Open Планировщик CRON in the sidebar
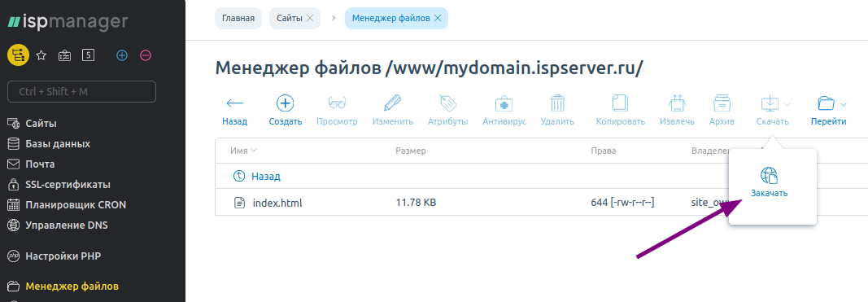 (x=76, y=205)
